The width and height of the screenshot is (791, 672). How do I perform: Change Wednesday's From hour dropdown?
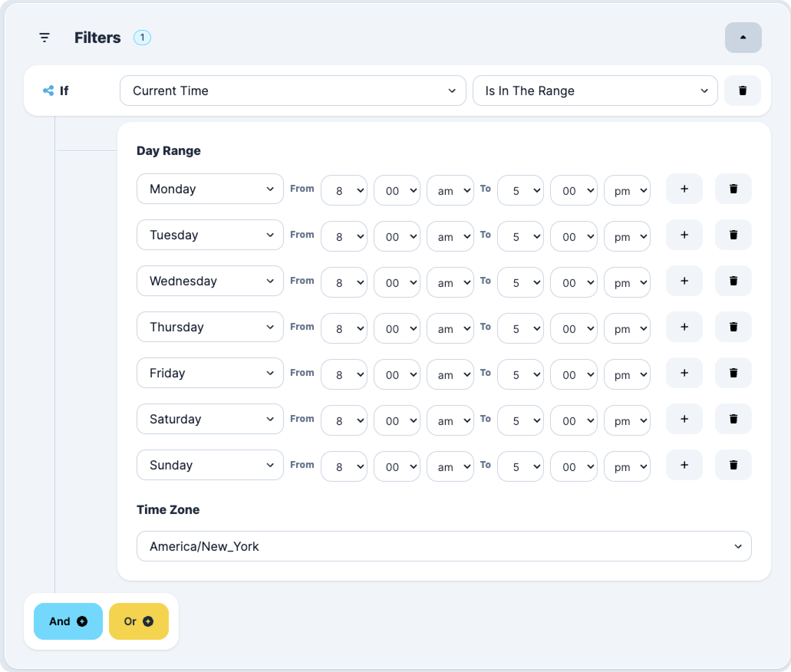click(x=344, y=282)
